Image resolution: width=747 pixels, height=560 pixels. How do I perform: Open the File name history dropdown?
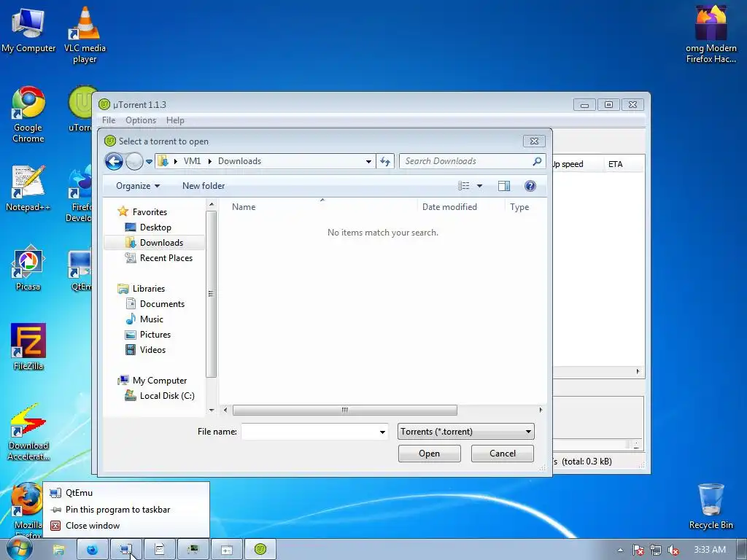tap(382, 432)
